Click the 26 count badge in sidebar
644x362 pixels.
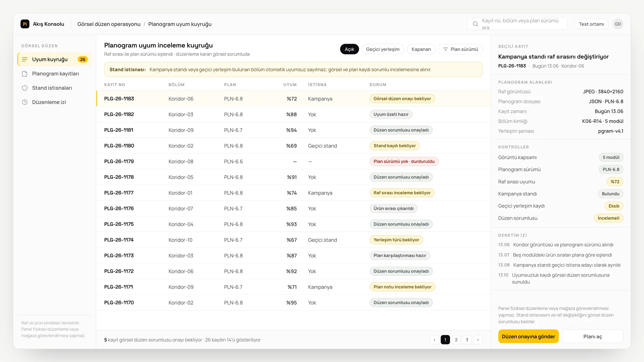pyautogui.click(x=83, y=59)
